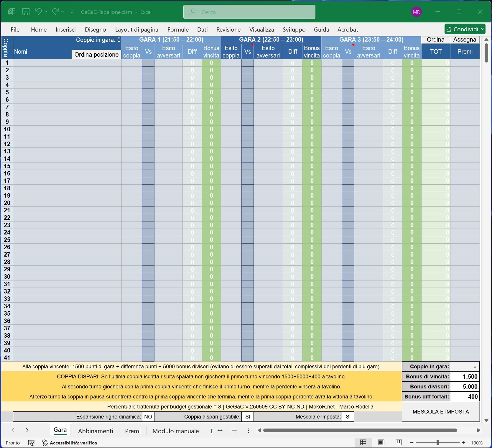Switch to Normal view icon in status bar
The width and height of the screenshot is (492, 448).
tap(363, 442)
